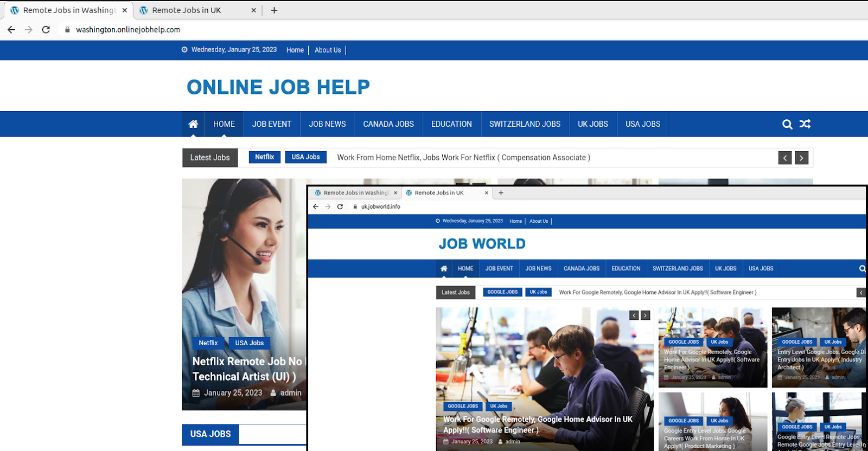This screenshot has height=451, width=868.
Task: Open 'Entry Level Google Jobs' Industry Architect card title
Action: [x=821, y=359]
